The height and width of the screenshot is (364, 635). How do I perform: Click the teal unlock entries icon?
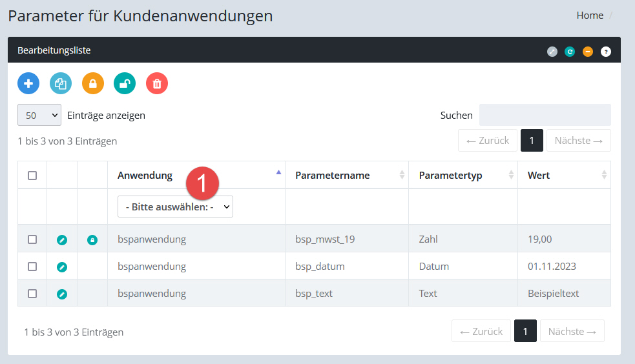pyautogui.click(x=125, y=83)
